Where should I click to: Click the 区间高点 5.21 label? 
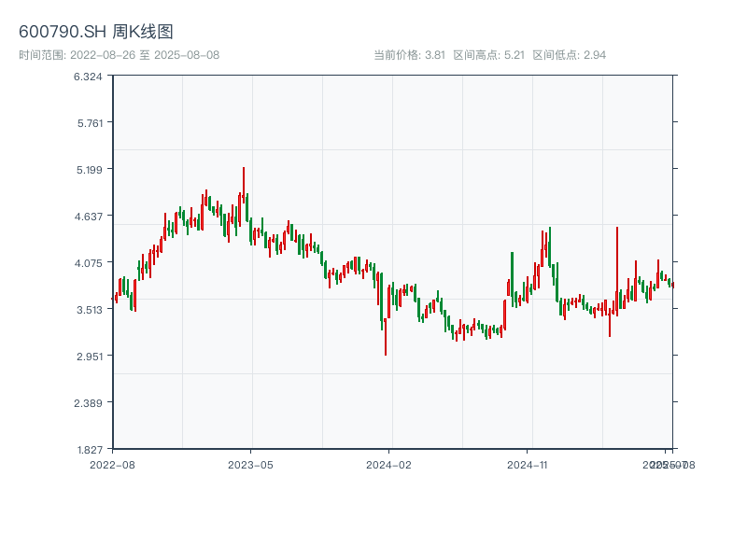(488, 55)
